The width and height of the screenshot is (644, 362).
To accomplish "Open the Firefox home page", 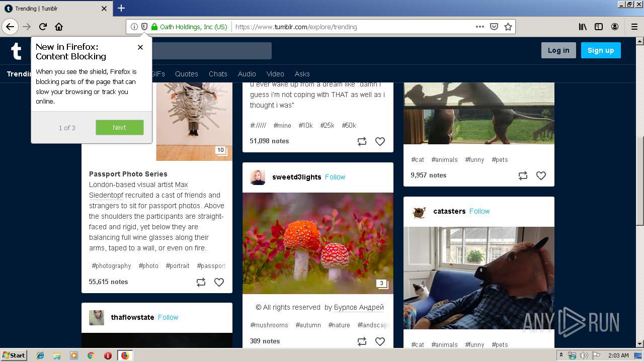I will click(x=59, y=27).
